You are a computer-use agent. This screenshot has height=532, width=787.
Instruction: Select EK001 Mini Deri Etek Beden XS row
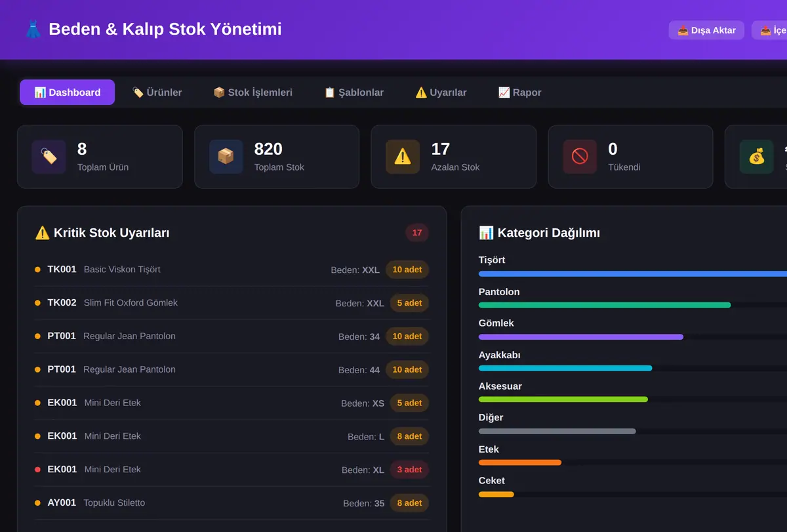[232, 403]
